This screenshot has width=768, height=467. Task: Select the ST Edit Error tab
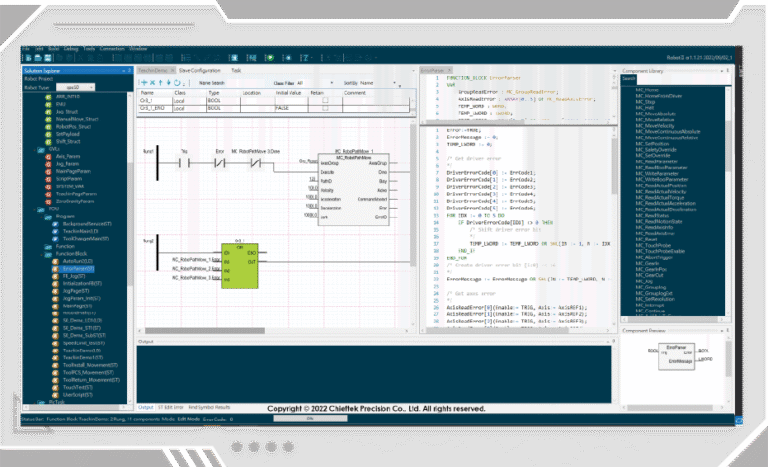click(170, 407)
